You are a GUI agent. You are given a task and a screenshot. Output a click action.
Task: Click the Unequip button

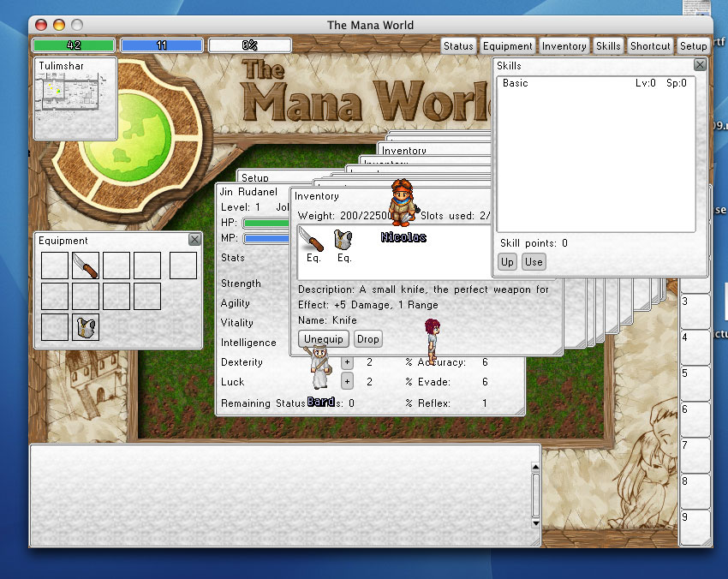[x=324, y=339]
